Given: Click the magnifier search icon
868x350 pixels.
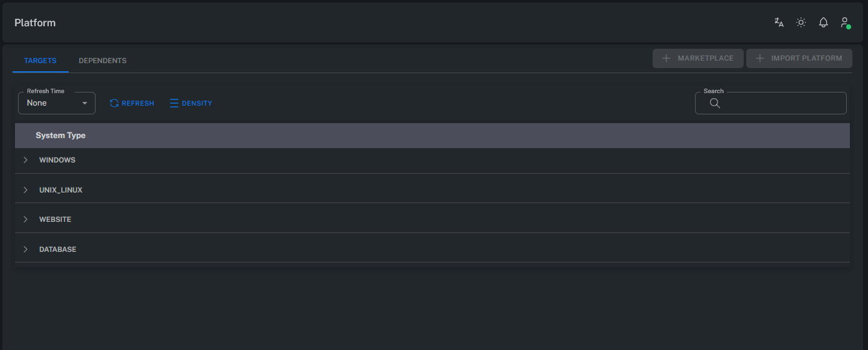Looking at the screenshot, I should pyautogui.click(x=715, y=104).
